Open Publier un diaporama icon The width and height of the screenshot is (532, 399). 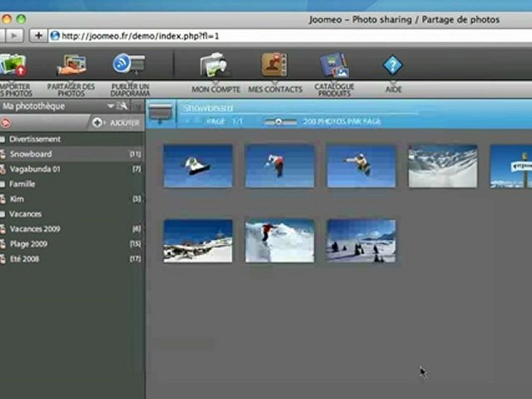click(129, 64)
